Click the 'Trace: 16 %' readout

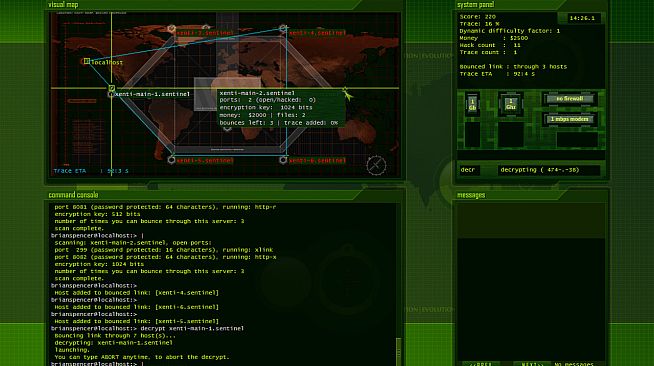[x=479, y=24]
